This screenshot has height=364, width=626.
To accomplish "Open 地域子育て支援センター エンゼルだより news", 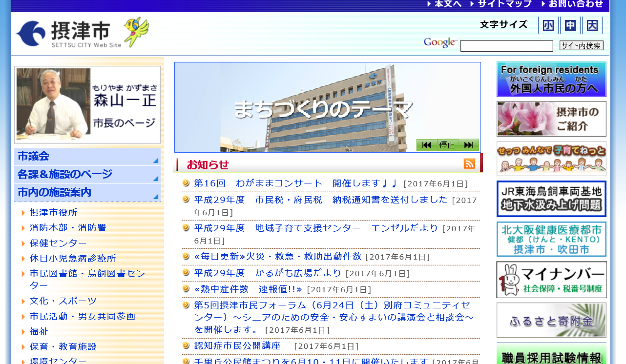I will tap(316, 228).
